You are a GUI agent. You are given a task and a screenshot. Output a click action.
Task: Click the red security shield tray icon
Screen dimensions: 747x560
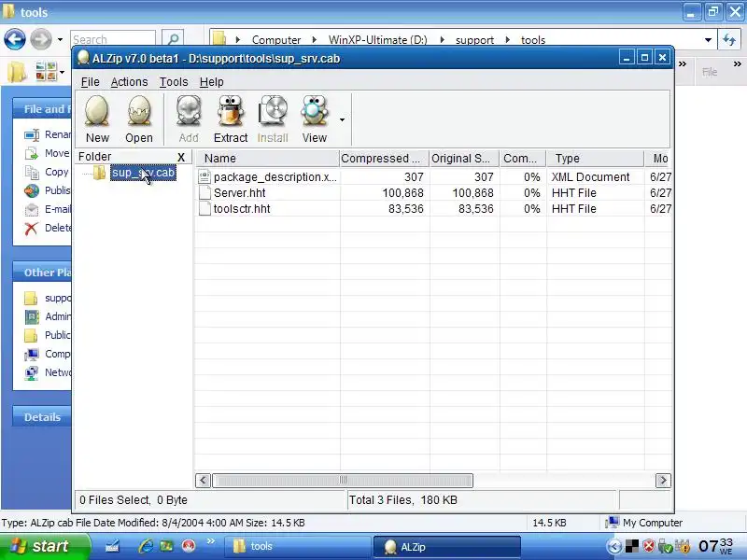point(648,546)
